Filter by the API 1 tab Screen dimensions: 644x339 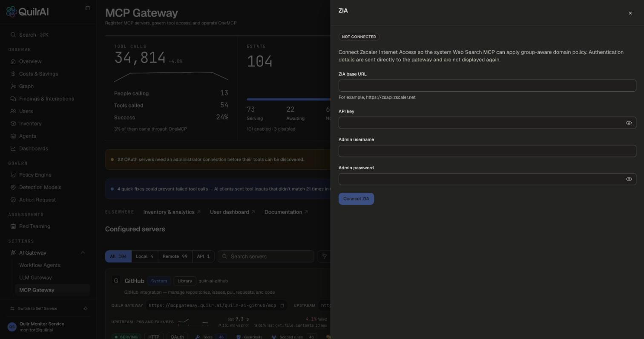(x=203, y=256)
